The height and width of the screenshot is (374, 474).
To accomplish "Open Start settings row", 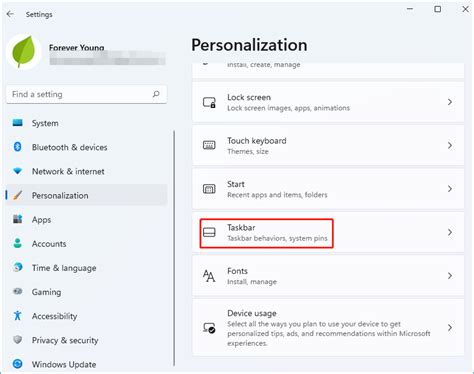I will click(328, 189).
